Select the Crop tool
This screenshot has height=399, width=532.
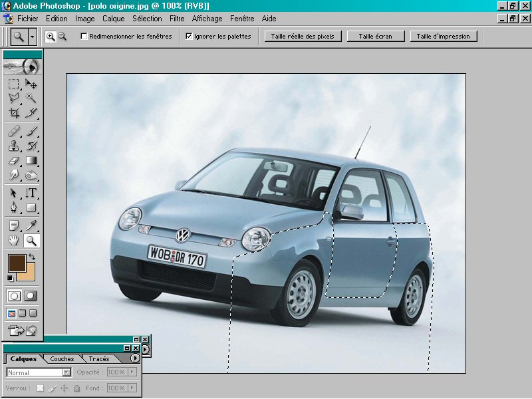point(13,113)
